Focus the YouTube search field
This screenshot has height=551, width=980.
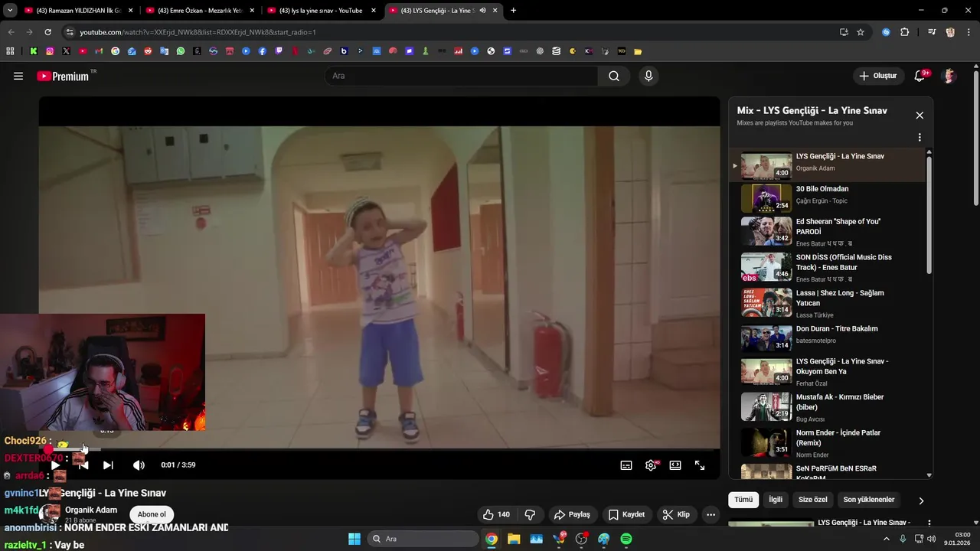[x=461, y=76]
